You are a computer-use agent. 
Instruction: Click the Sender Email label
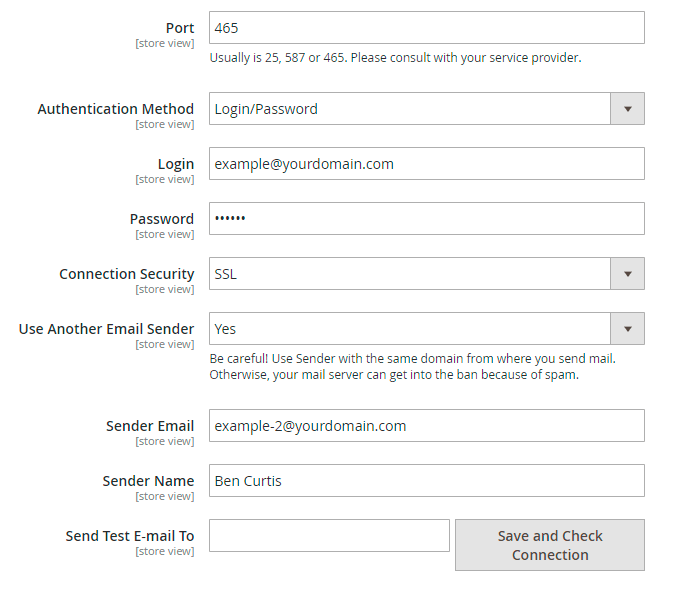click(x=150, y=426)
